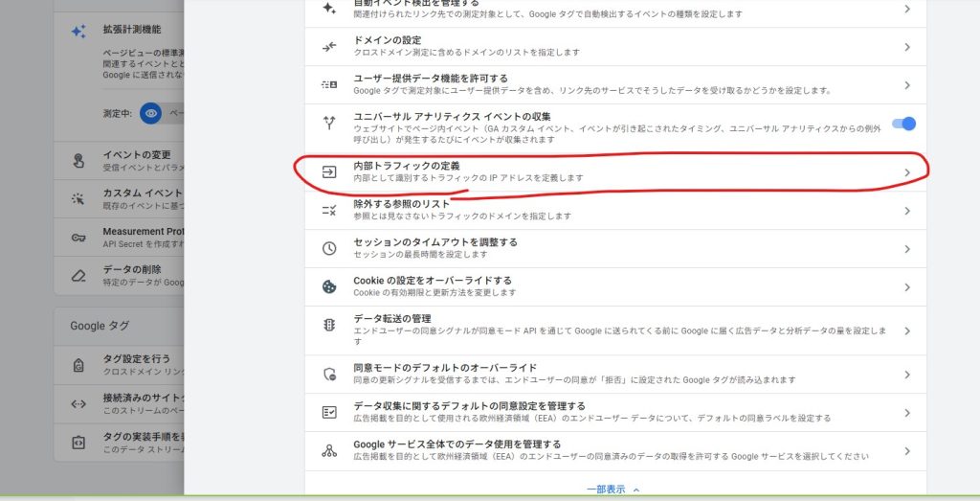Click the 内部トラフィックの定義 arrow-box icon
980x501 pixels.
click(x=329, y=172)
